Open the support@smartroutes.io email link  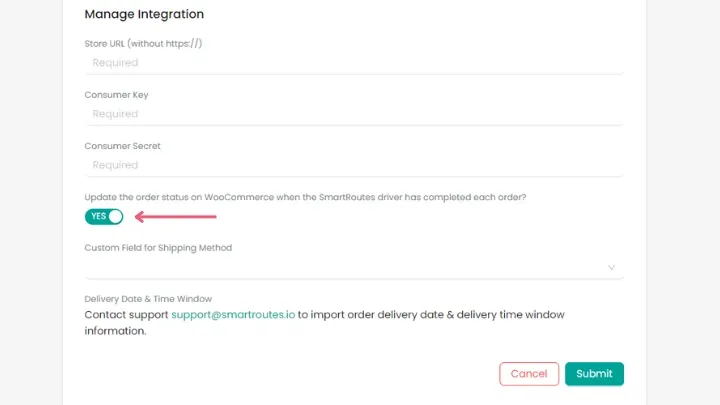[232, 315]
